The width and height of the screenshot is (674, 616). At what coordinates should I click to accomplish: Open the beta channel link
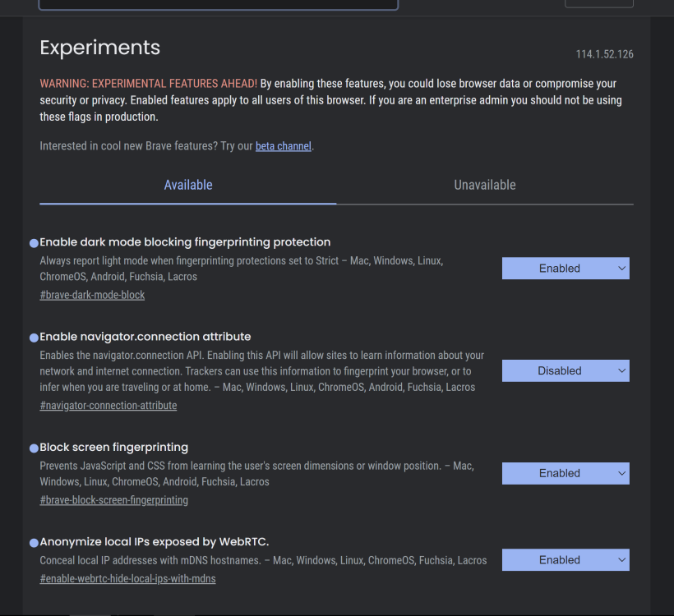coord(284,146)
